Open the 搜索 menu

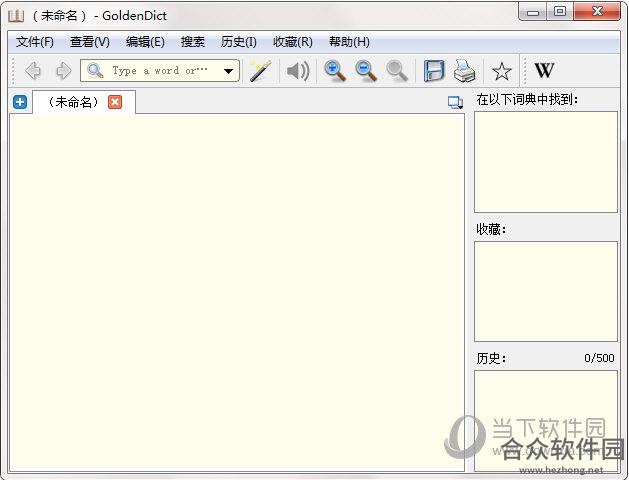[x=193, y=42]
